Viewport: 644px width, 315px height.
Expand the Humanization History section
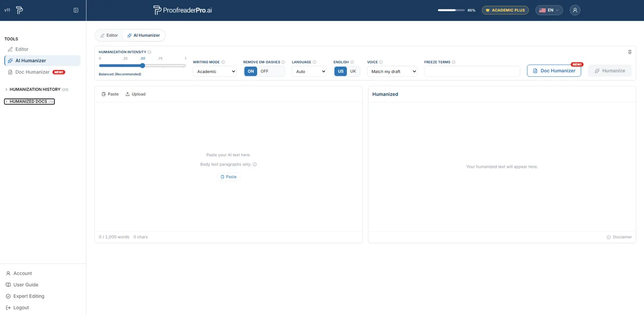click(36, 89)
